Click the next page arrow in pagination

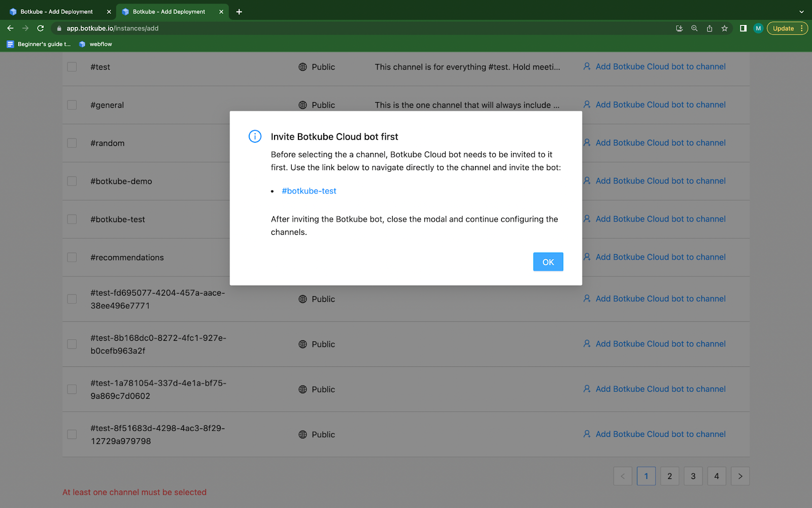(740, 476)
